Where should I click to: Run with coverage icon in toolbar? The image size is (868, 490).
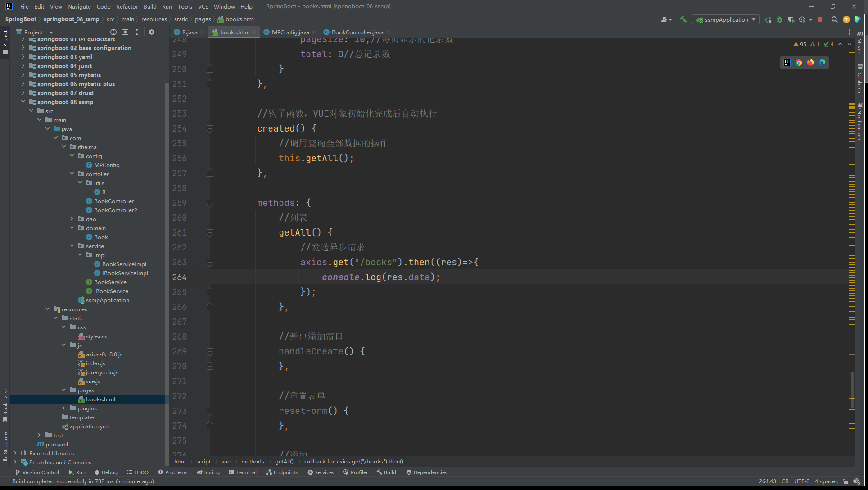791,19
